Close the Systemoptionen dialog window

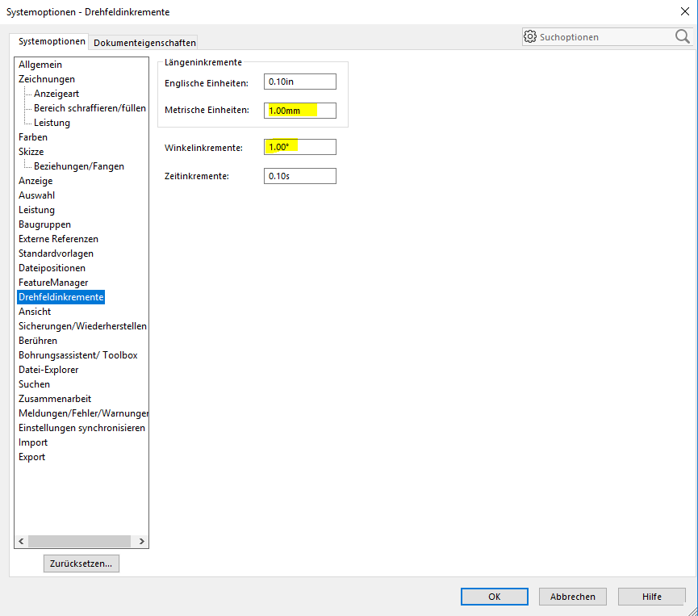pos(684,11)
